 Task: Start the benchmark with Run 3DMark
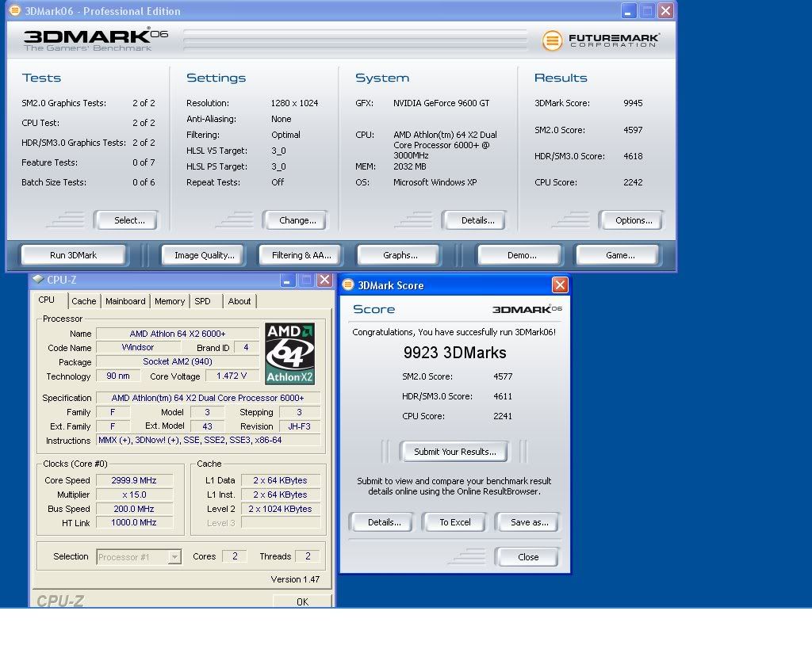(73, 255)
